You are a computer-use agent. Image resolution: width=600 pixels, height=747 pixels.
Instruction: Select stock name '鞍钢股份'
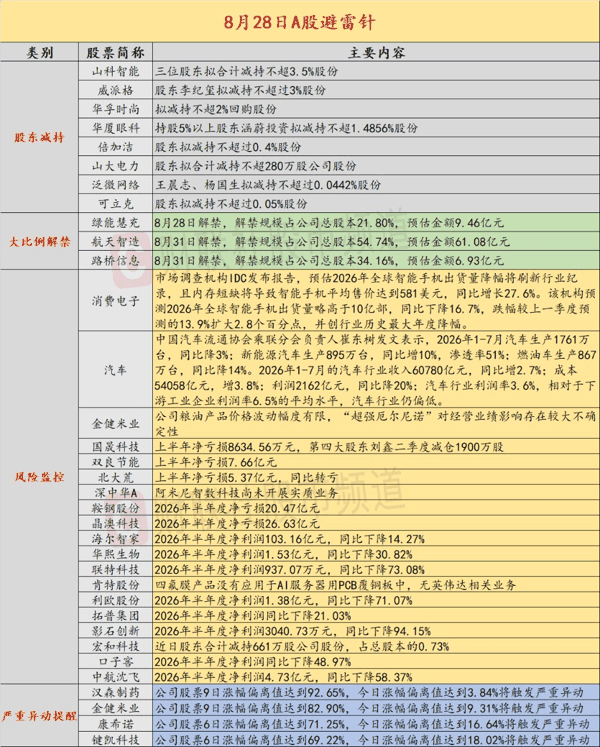(x=115, y=508)
